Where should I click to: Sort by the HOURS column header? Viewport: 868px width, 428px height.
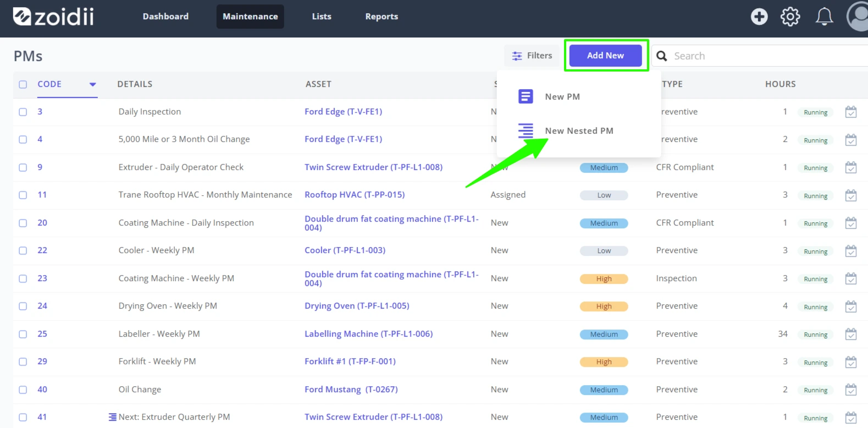(x=781, y=84)
